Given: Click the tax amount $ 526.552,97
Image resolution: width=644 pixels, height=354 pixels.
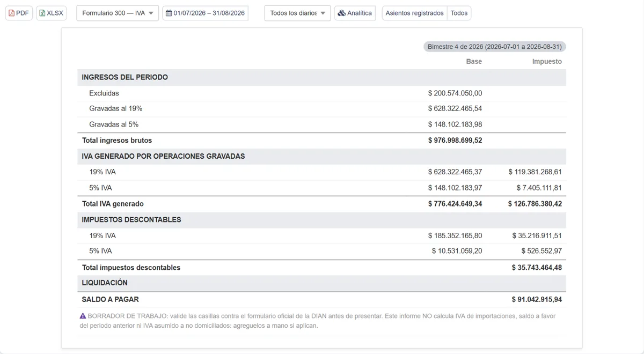Looking at the screenshot, I should point(541,251).
